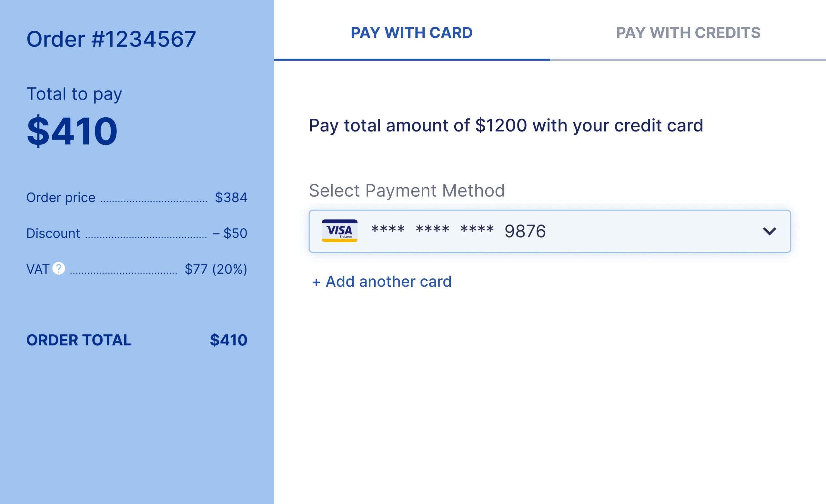Click the $384 order price value
The image size is (826, 504).
231,198
